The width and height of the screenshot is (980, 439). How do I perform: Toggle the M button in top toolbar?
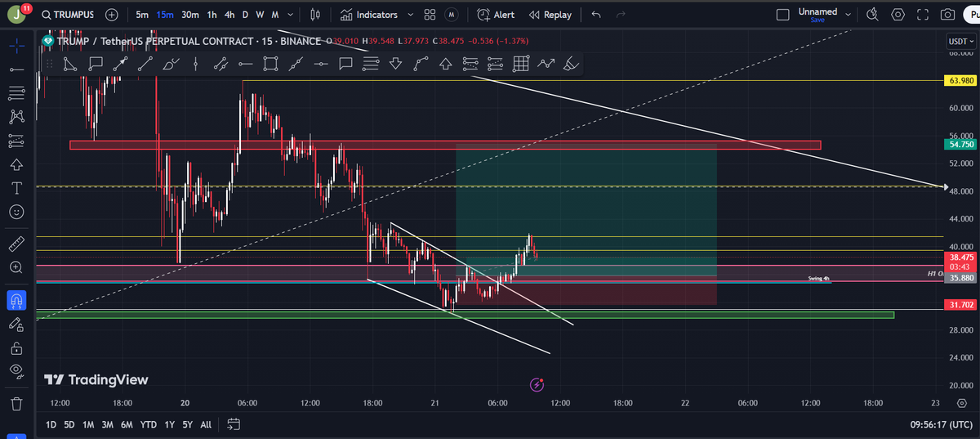point(452,15)
